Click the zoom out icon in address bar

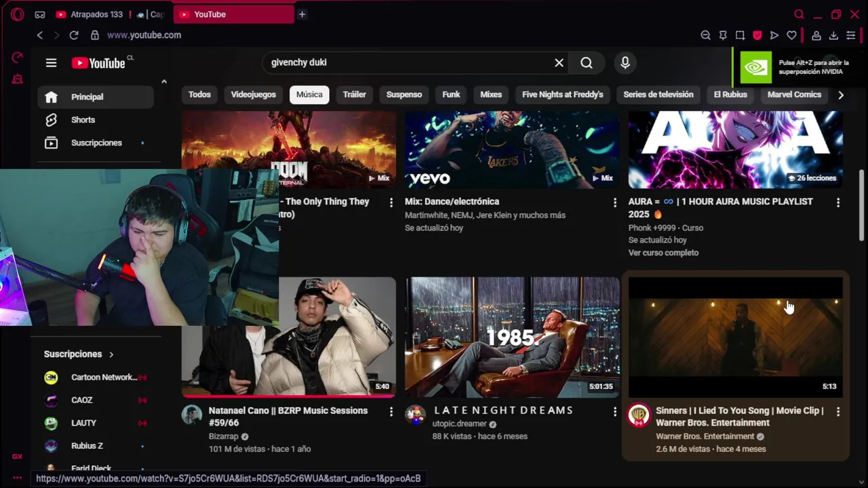(x=705, y=35)
